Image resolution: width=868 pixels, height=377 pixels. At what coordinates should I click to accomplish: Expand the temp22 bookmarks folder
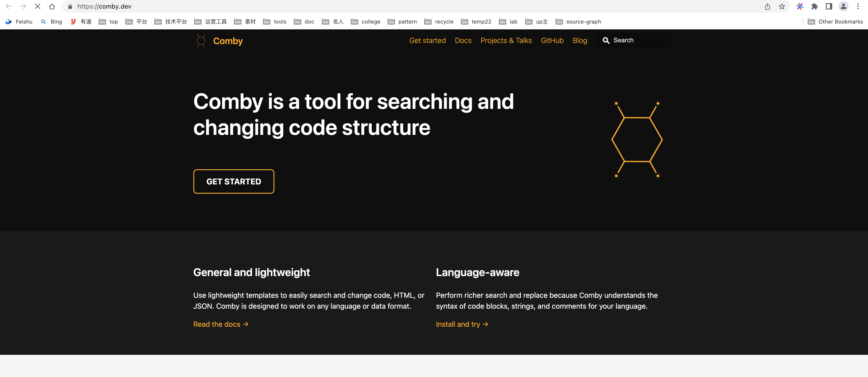click(476, 21)
